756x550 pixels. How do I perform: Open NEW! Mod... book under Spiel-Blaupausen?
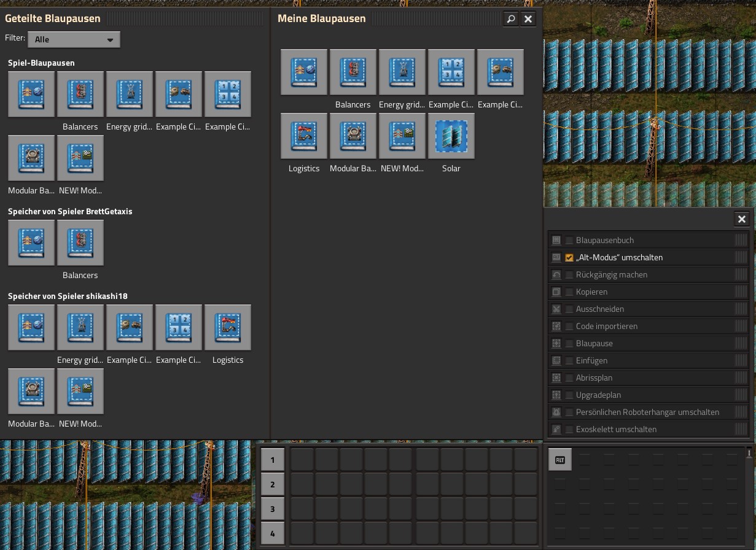80,158
